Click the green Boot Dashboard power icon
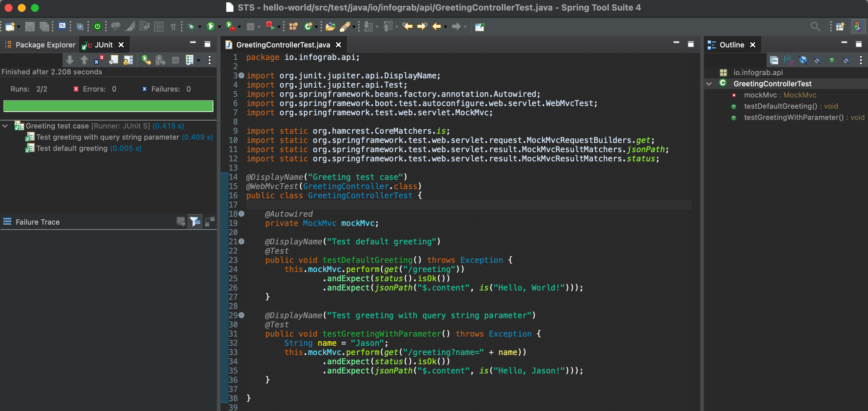 pos(97,26)
